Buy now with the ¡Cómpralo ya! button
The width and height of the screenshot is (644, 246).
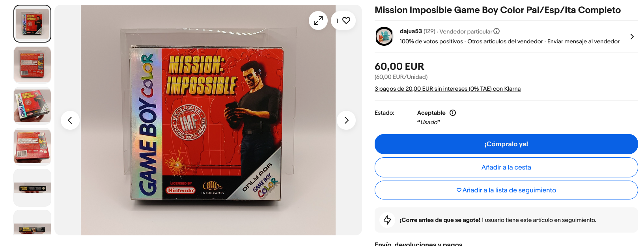click(x=506, y=144)
